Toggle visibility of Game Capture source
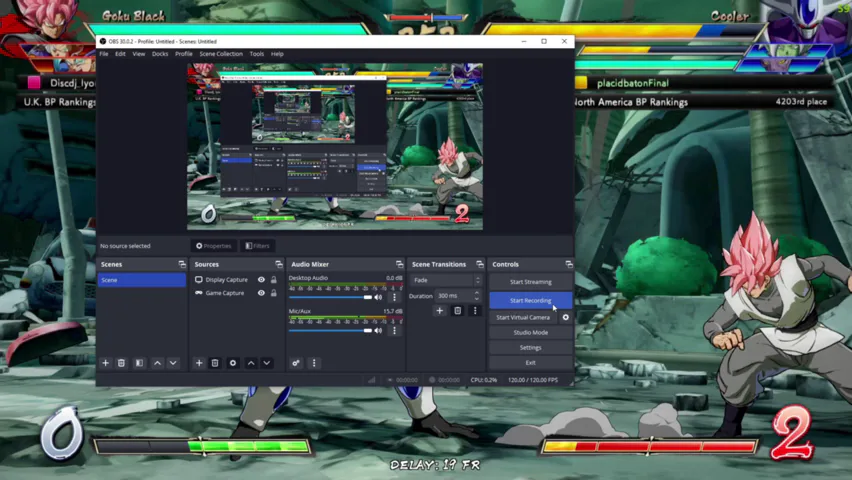This screenshot has width=852, height=480. pyautogui.click(x=261, y=293)
